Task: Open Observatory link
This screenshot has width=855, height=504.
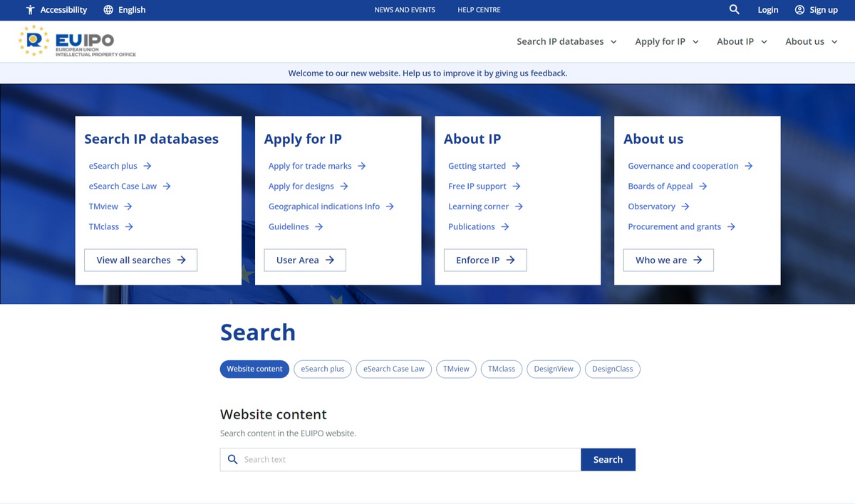Action: pos(659,206)
